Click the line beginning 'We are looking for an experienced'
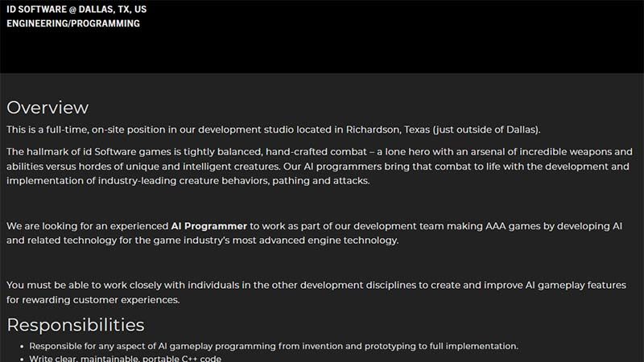644x362 pixels. (314, 226)
